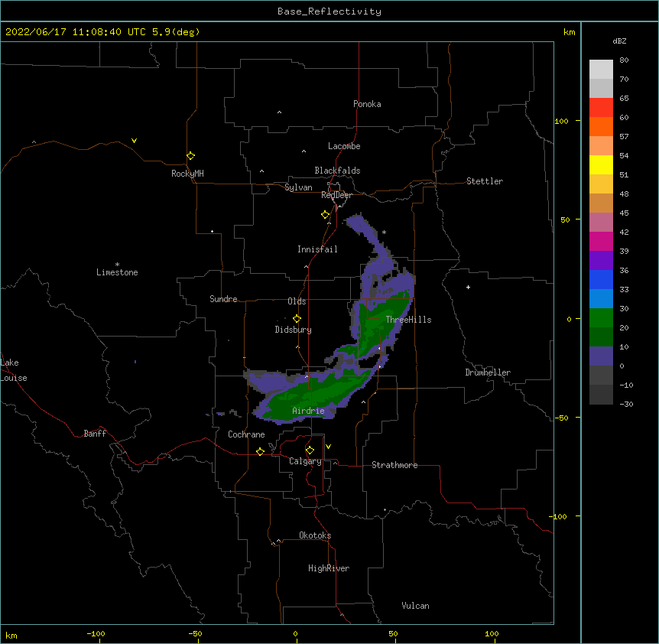Click the white plus marker east of ThreeHills
The height and width of the screenshot is (644, 659).
tap(468, 287)
